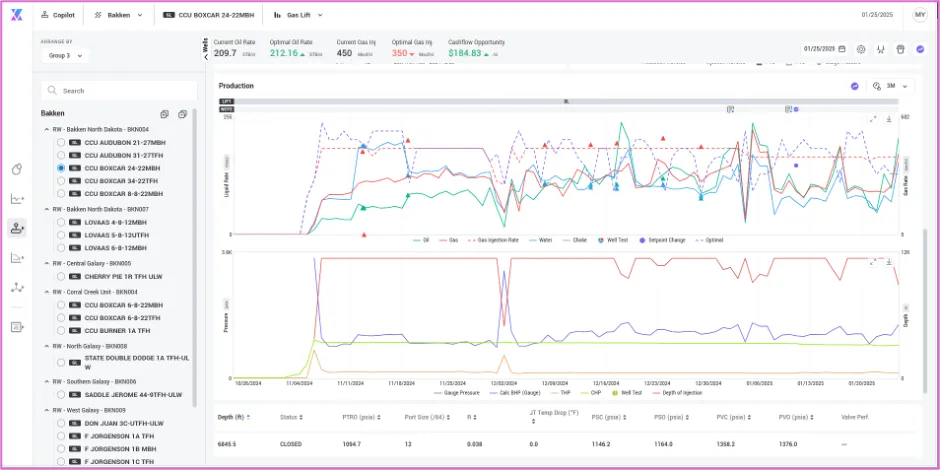Click the collapse-all icon beside Bakken header
This screenshot has height=470, width=940.
click(x=183, y=114)
